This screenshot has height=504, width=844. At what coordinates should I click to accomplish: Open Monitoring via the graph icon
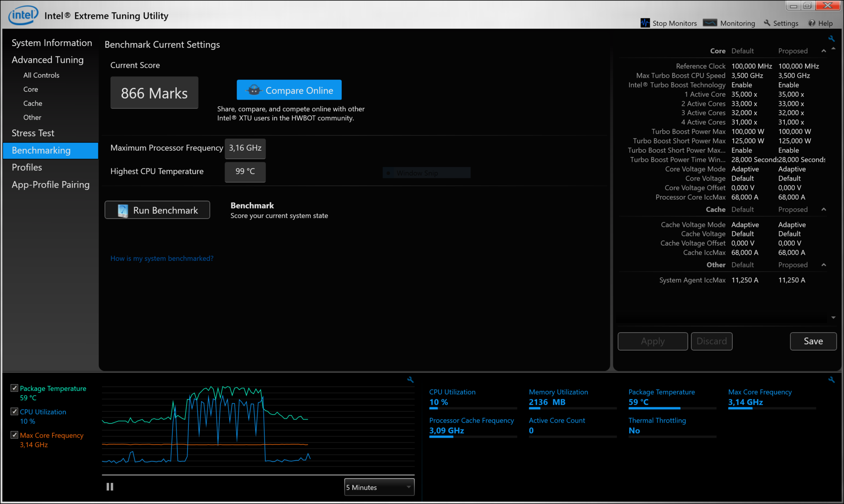point(710,23)
